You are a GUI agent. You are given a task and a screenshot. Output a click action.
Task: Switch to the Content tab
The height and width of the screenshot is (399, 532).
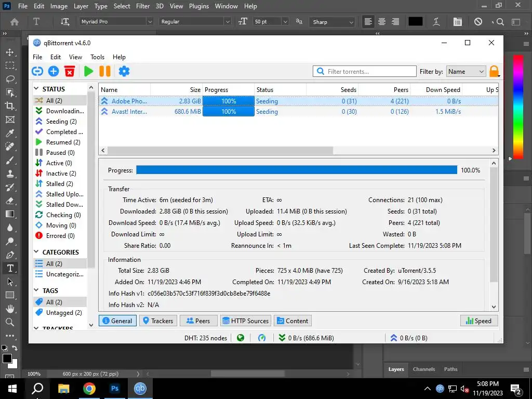point(292,321)
